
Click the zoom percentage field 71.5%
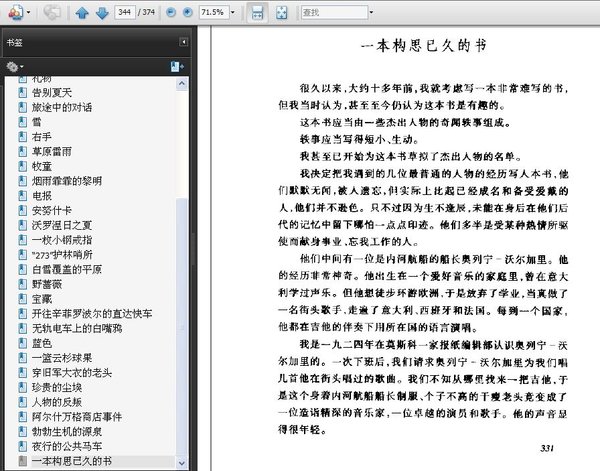point(214,12)
